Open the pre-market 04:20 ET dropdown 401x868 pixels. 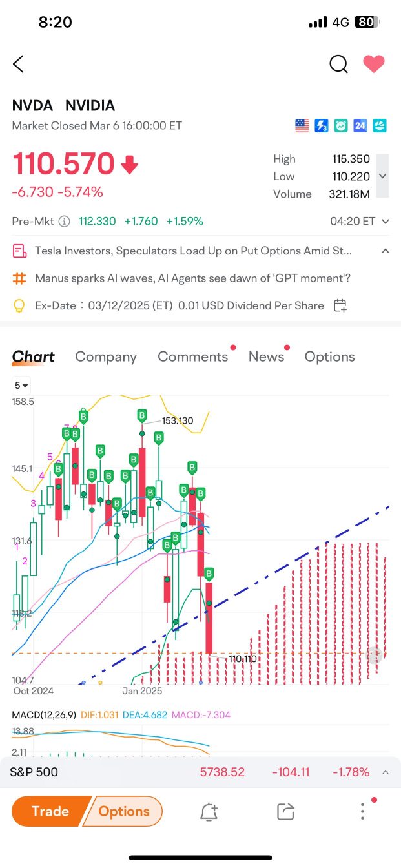click(360, 222)
